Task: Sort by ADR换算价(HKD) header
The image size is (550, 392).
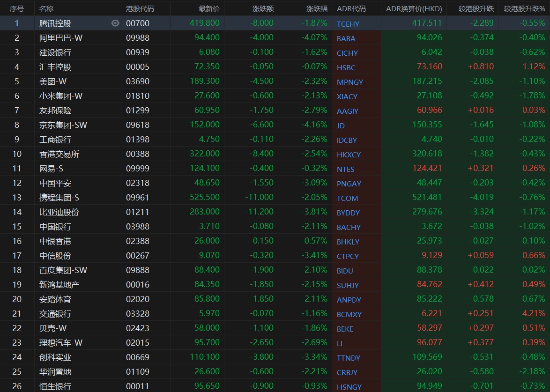Action: click(x=414, y=8)
